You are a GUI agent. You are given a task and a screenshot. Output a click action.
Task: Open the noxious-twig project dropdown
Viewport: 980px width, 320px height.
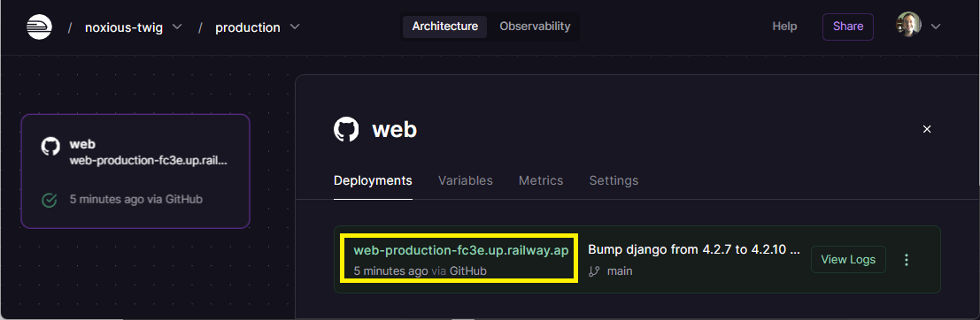coord(134,27)
